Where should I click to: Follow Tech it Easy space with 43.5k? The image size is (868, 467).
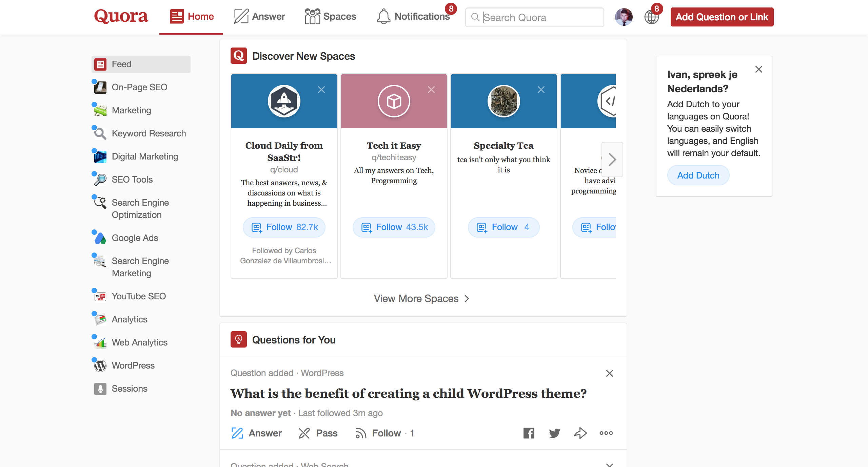[394, 227]
